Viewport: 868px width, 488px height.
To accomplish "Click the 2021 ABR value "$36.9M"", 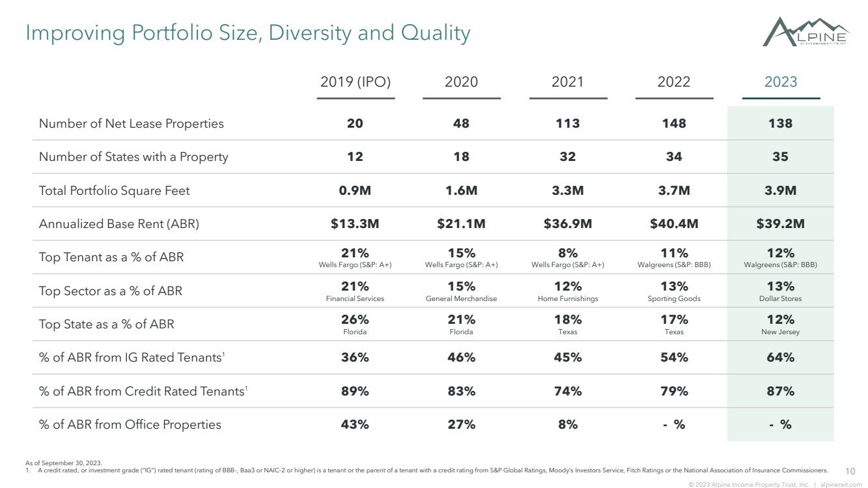I will coord(568,224).
